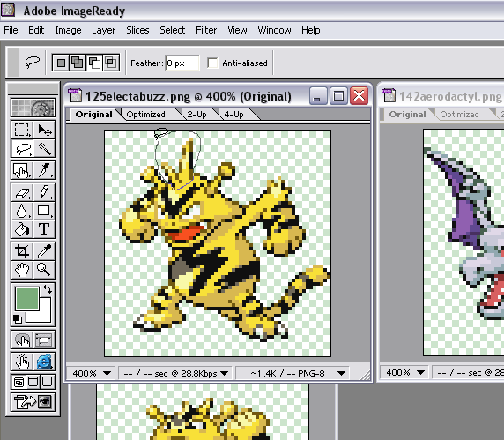Viewport: 504px width, 440px height.
Task: Click the rollover preview hand icon
Action: 21,362
